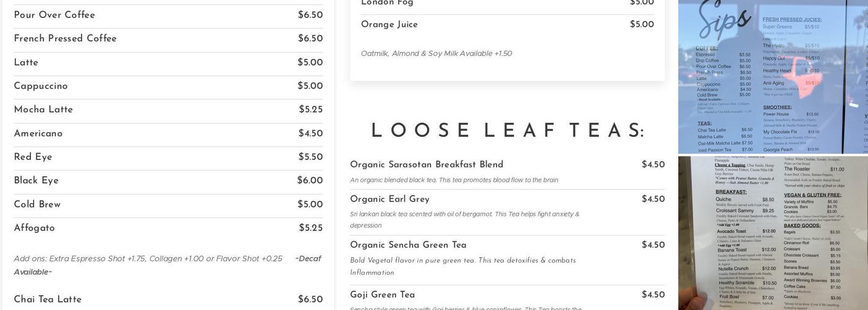This screenshot has height=310, width=868.
Task: Choose the Americano menu entry
Action: point(38,134)
